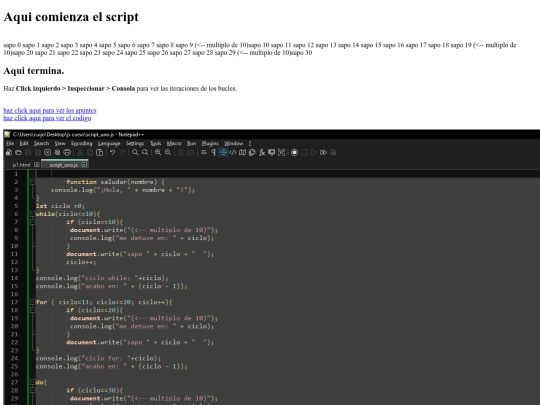
Task: Click the Save toolbar icon
Action: click(28, 152)
